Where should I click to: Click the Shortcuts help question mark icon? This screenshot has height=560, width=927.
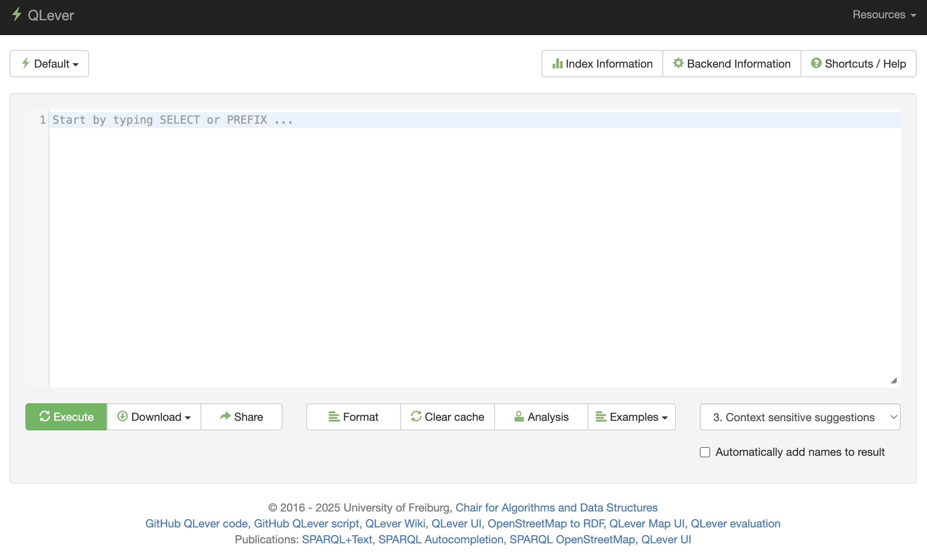[816, 63]
